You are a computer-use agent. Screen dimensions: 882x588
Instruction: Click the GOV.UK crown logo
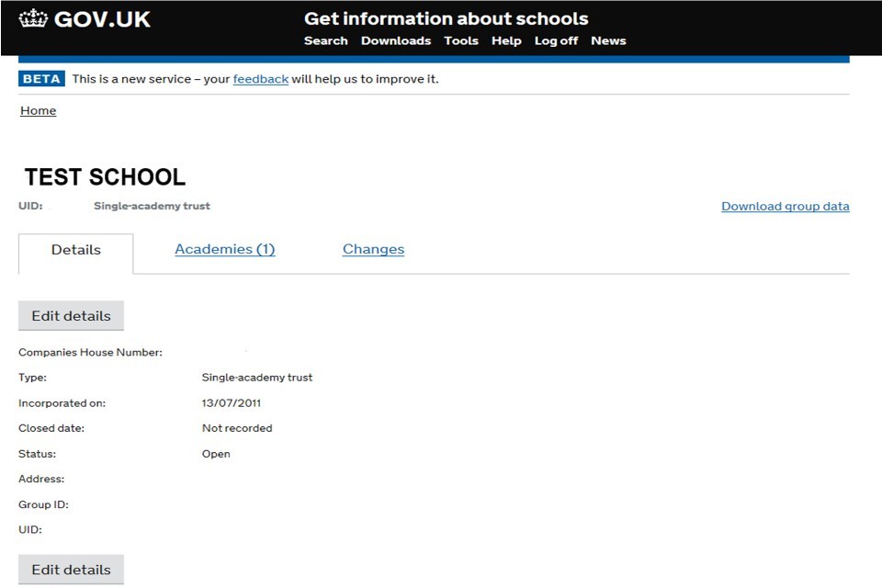[33, 18]
